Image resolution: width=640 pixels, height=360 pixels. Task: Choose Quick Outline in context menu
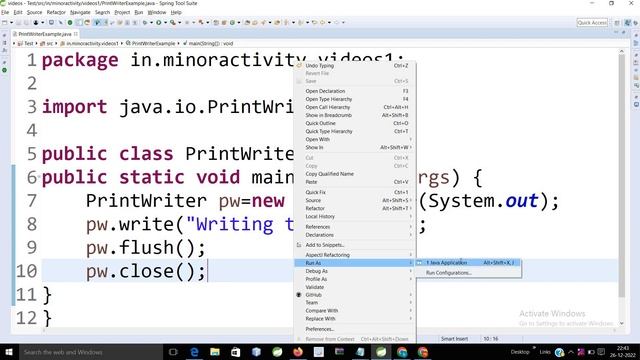tap(355, 123)
